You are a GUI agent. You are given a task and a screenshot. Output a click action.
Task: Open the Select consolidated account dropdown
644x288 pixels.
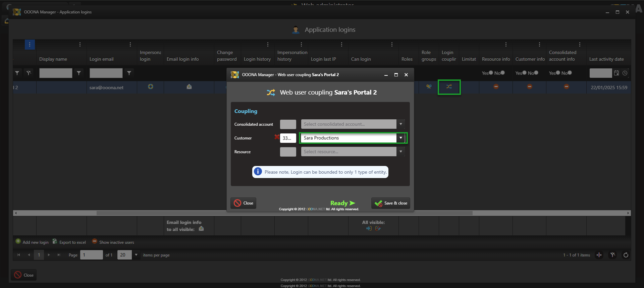coord(400,124)
